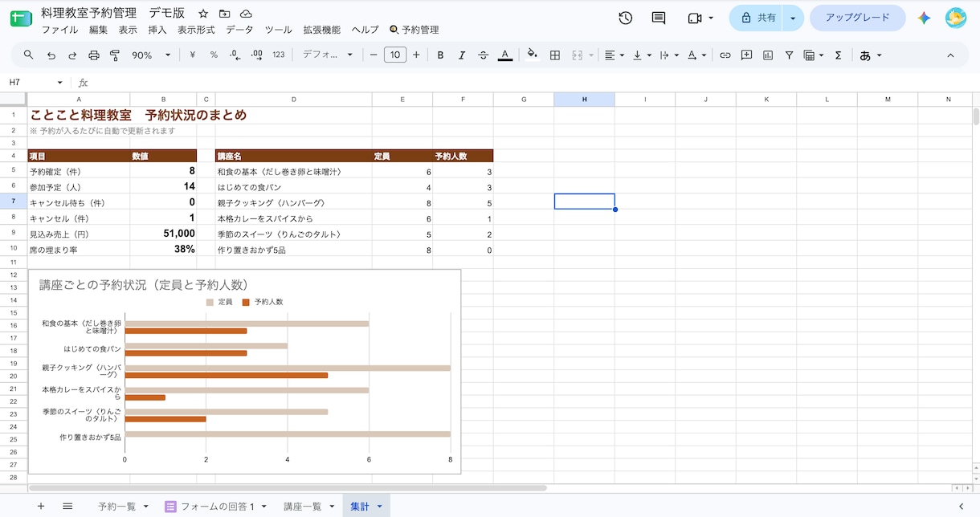Open the 表示形式 menu

point(196,30)
